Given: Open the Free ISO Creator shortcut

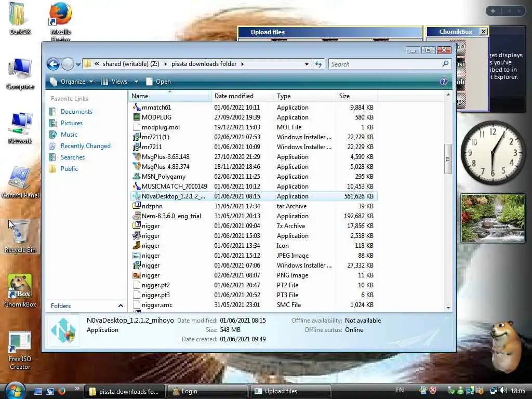Looking at the screenshot, I should coord(20,351).
